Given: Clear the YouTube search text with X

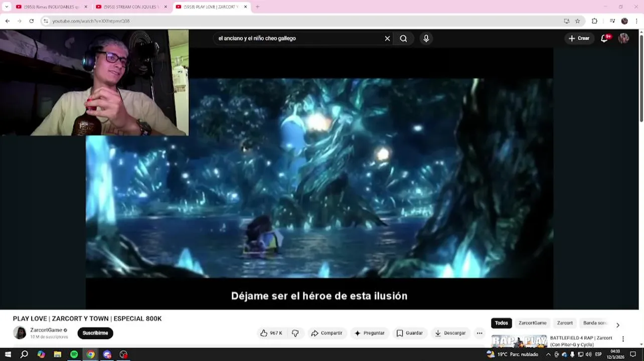Looking at the screenshot, I should [387, 39].
